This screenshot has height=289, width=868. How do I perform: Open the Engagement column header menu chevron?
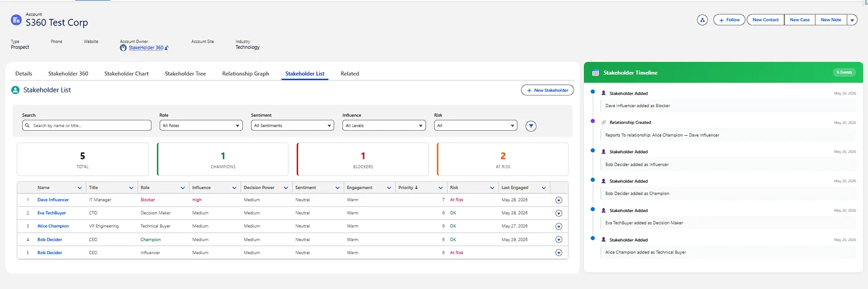389,187
